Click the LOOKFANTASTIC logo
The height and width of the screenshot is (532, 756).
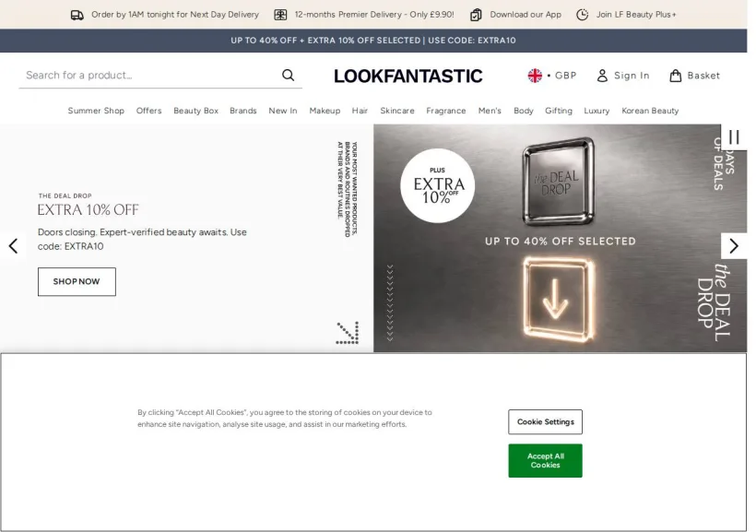pos(408,77)
